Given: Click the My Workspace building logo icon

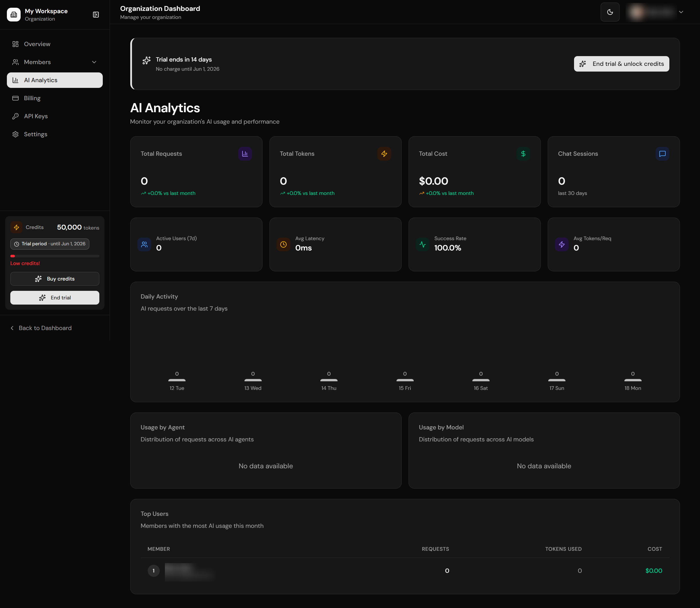Looking at the screenshot, I should coord(13,15).
